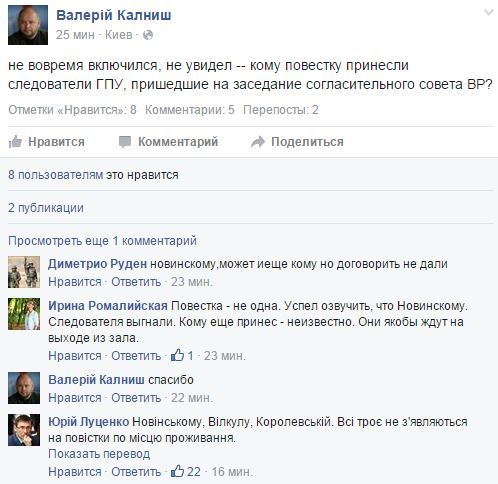The image size is (498, 484).
Task: Open Юрій Луценко's avatar thumbnail
Action: click(x=24, y=430)
